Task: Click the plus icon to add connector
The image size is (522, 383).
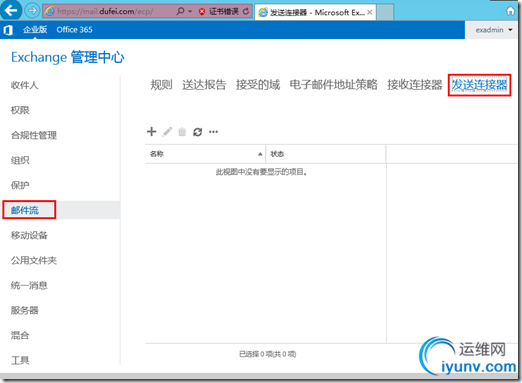Action: (x=151, y=132)
